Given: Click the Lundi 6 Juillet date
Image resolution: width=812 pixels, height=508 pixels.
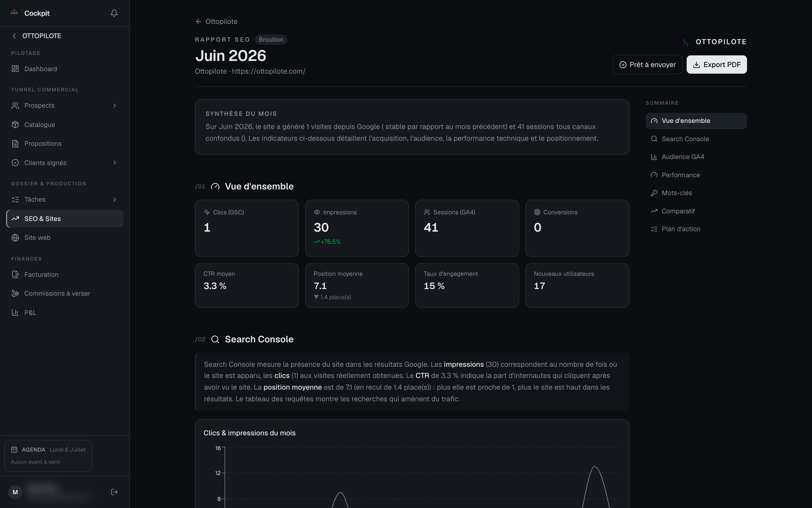Looking at the screenshot, I should coord(67,450).
